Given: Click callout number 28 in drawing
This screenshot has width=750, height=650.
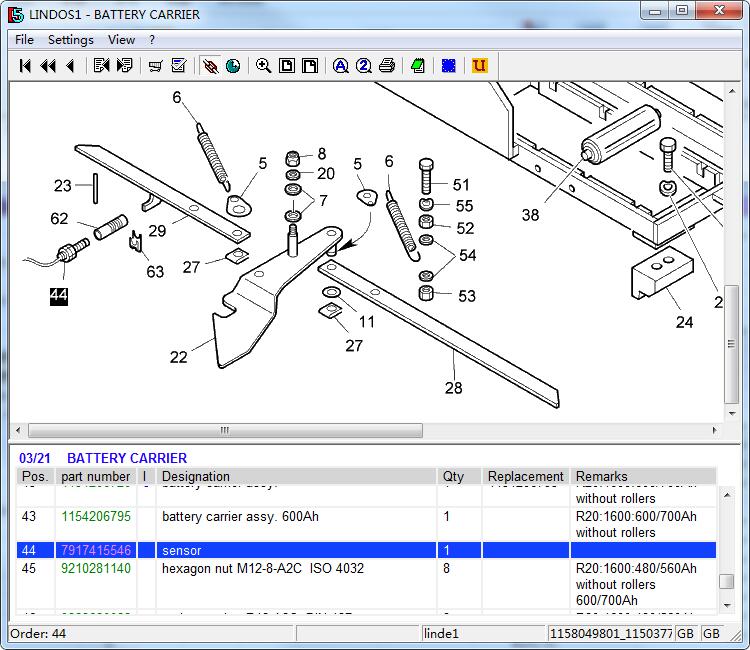Looking at the screenshot, I should (x=453, y=388).
